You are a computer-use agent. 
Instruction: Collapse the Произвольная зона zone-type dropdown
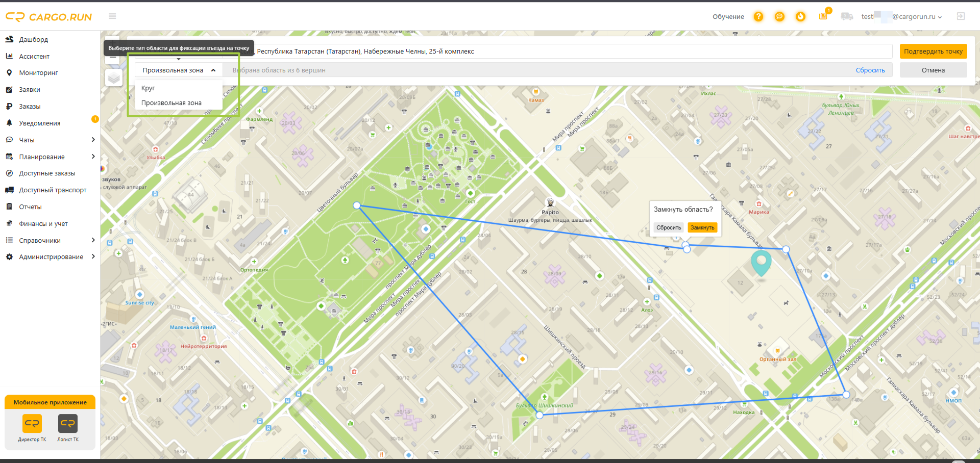tap(179, 70)
